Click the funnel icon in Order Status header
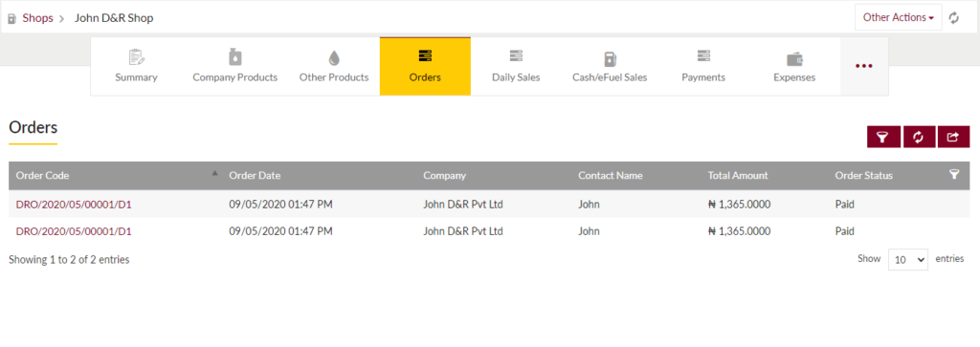Viewport: 980px width, 347px height. 954,175
